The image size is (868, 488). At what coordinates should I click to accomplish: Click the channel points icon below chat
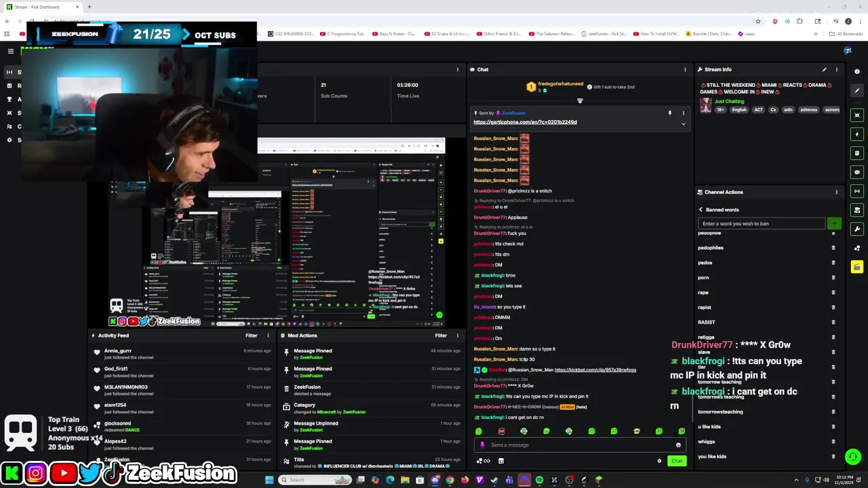(484, 461)
